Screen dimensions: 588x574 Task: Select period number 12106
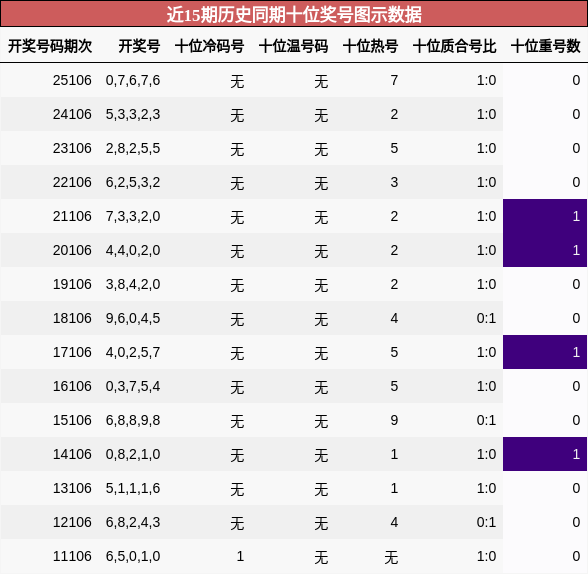tap(72, 522)
